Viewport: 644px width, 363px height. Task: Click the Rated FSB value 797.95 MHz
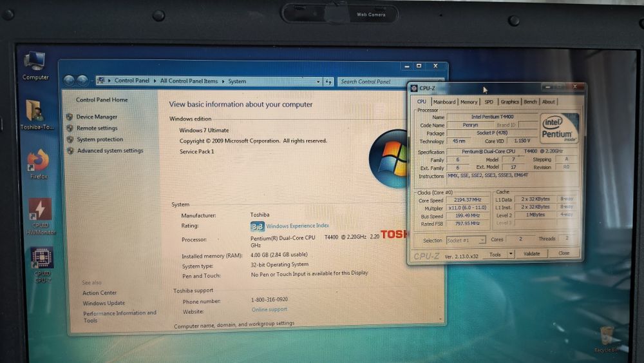(468, 224)
